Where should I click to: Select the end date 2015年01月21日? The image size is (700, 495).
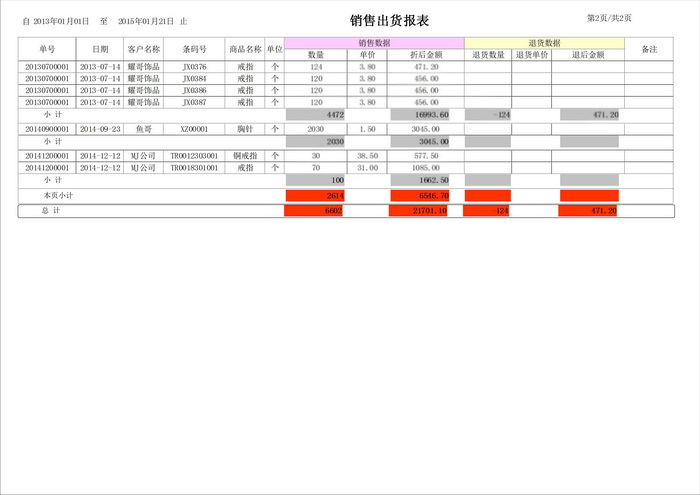(146, 21)
